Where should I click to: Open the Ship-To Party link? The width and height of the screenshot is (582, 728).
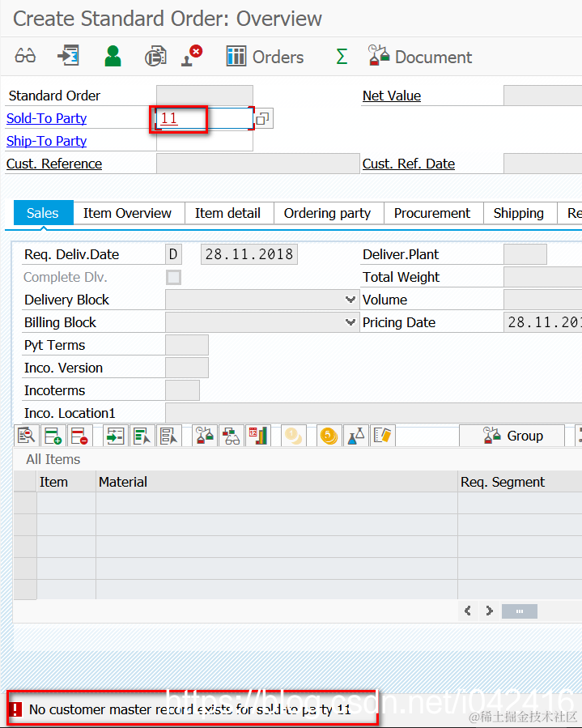(x=46, y=141)
